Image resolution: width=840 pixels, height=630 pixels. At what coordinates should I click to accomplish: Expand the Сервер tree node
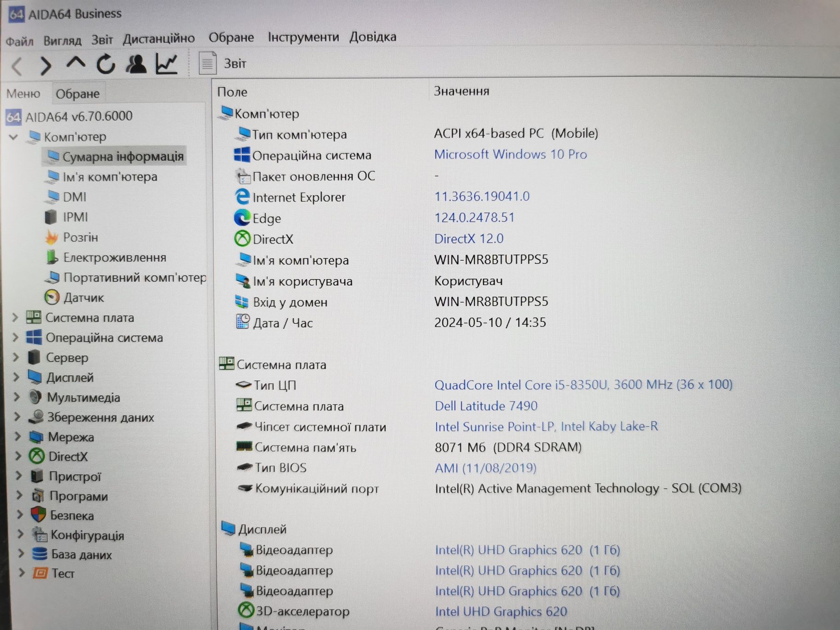point(16,357)
